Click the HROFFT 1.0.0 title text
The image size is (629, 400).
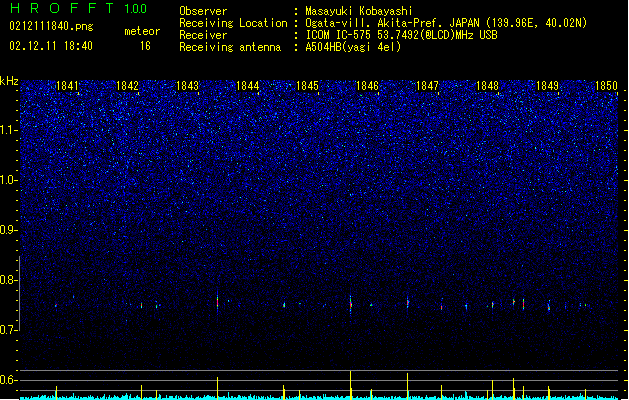pos(79,8)
